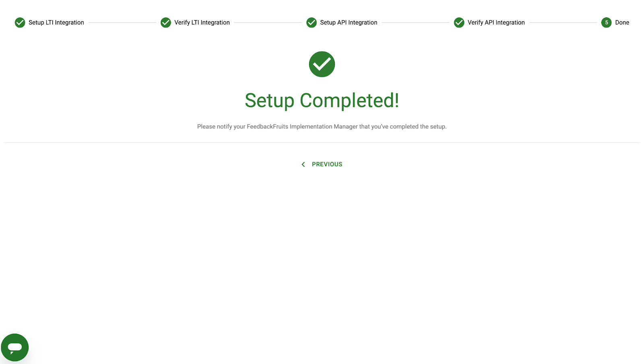644x364 pixels.
Task: Select the Done step label
Action: tap(622, 23)
